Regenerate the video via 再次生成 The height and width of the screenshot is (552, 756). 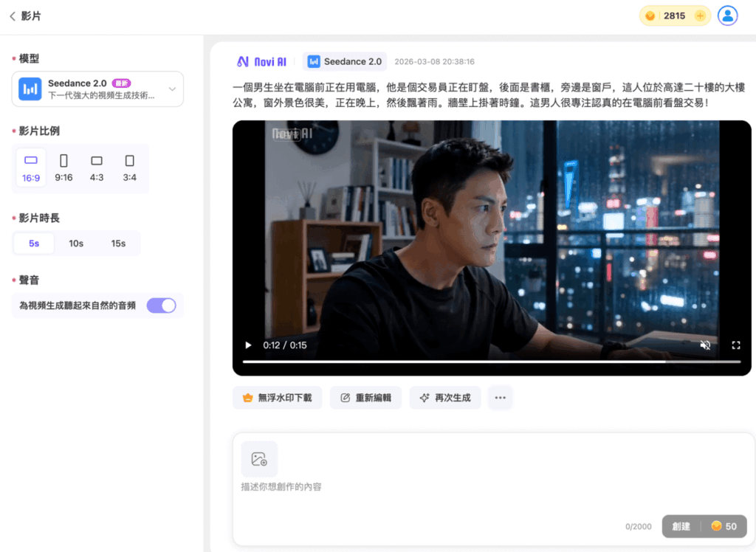[444, 397]
